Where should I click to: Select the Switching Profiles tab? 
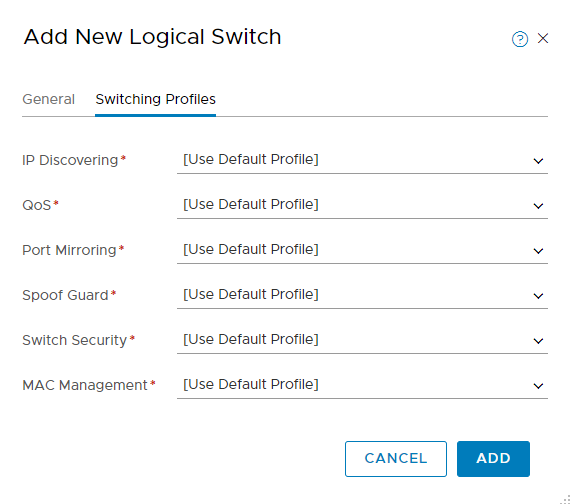[156, 99]
